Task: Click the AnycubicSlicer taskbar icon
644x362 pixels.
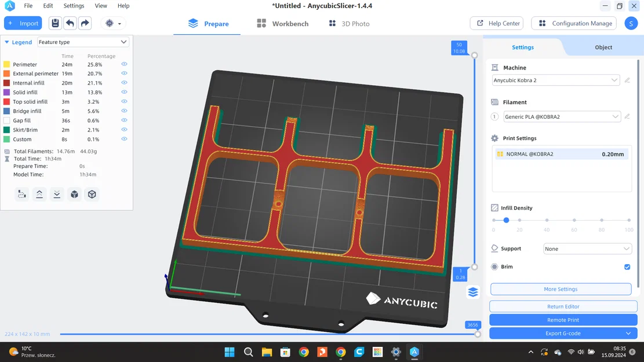Action: pos(414,352)
